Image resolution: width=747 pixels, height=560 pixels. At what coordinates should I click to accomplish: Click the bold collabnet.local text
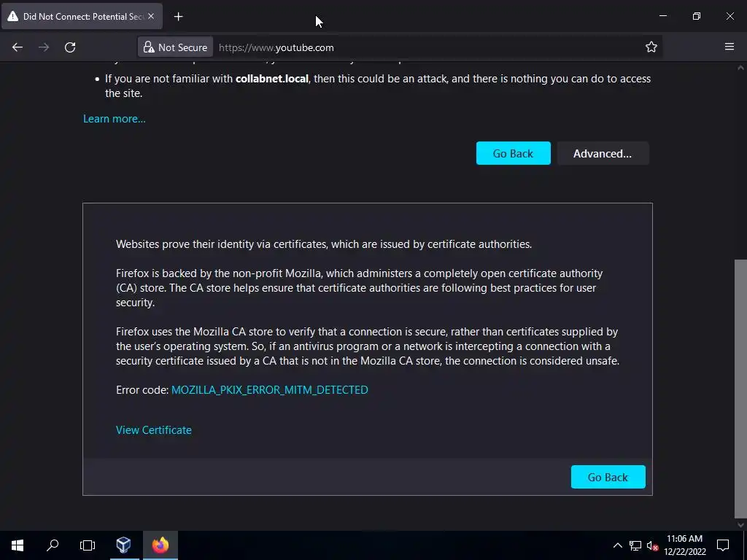coord(272,79)
